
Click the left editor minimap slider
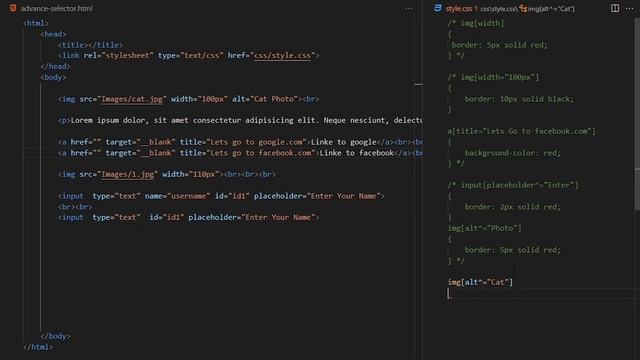pos(418,84)
